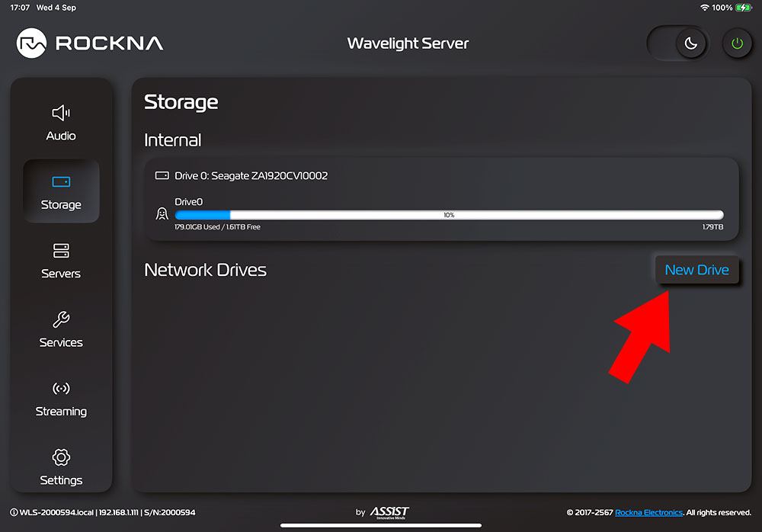The width and height of the screenshot is (762, 532).
Task: Open Services via the wrench icon
Action: coord(61,319)
